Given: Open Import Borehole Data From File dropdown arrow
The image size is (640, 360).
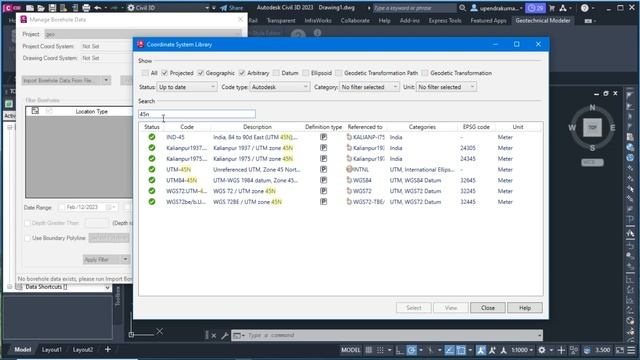Looking at the screenshot, I should pyautogui.click(x=106, y=80).
